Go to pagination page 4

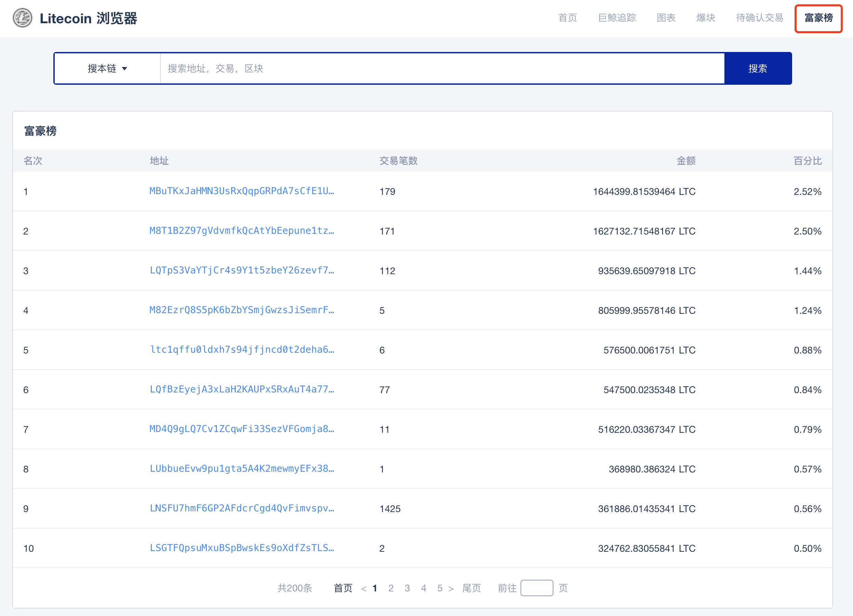click(x=423, y=588)
